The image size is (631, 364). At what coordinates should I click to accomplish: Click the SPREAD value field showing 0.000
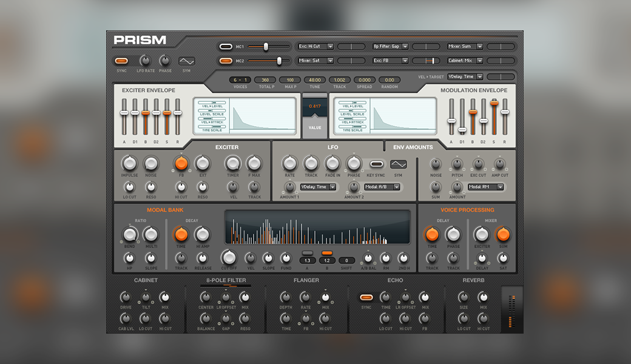365,80
